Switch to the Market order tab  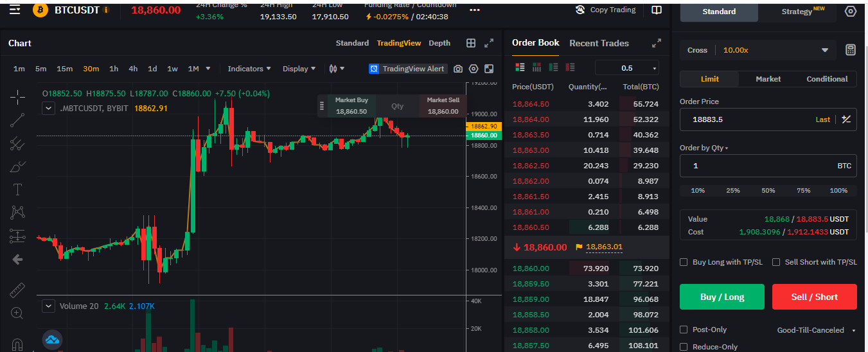point(768,79)
